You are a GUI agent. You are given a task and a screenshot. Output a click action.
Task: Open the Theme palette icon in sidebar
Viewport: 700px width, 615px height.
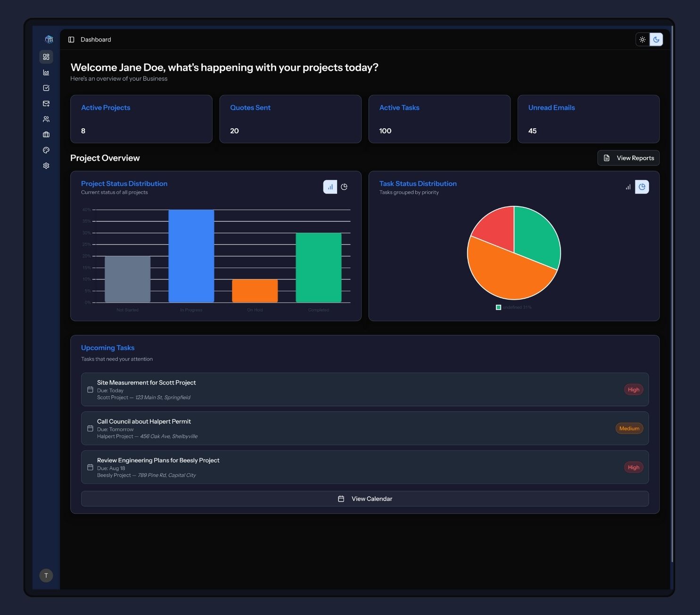(46, 150)
